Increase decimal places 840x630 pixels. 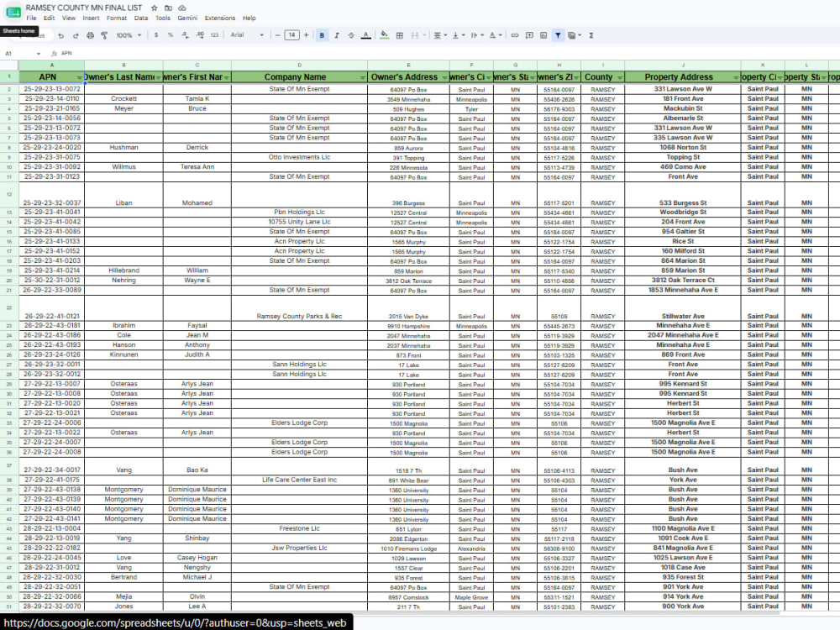pos(200,35)
